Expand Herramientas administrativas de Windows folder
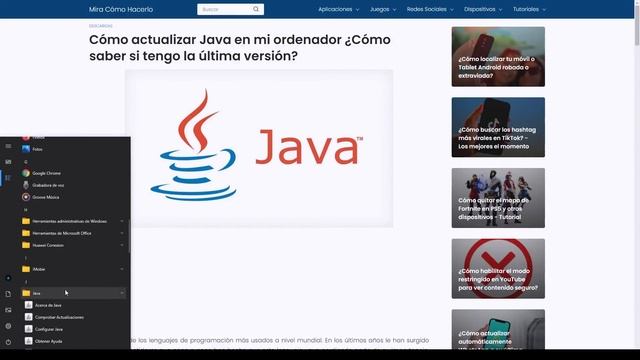This screenshot has width=640, height=360. 73,221
